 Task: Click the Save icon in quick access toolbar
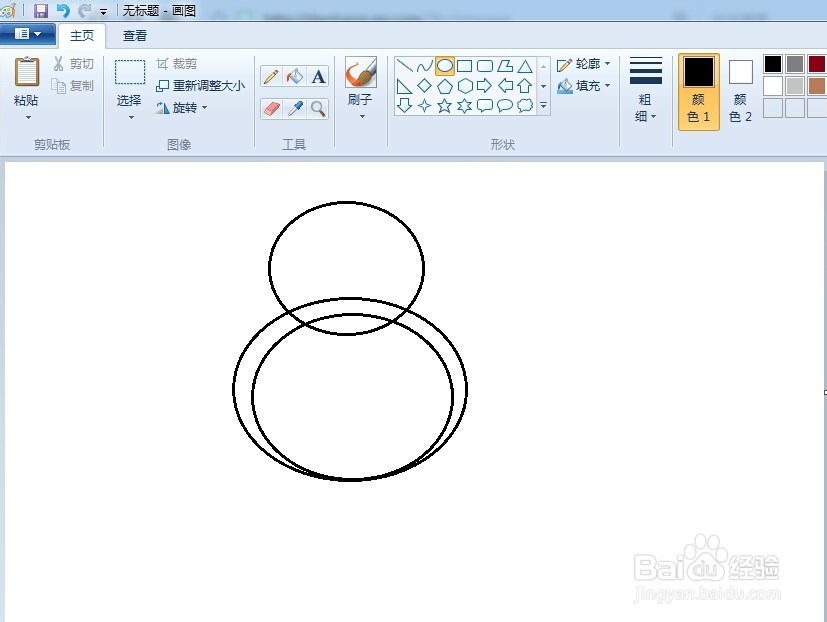click(x=41, y=11)
